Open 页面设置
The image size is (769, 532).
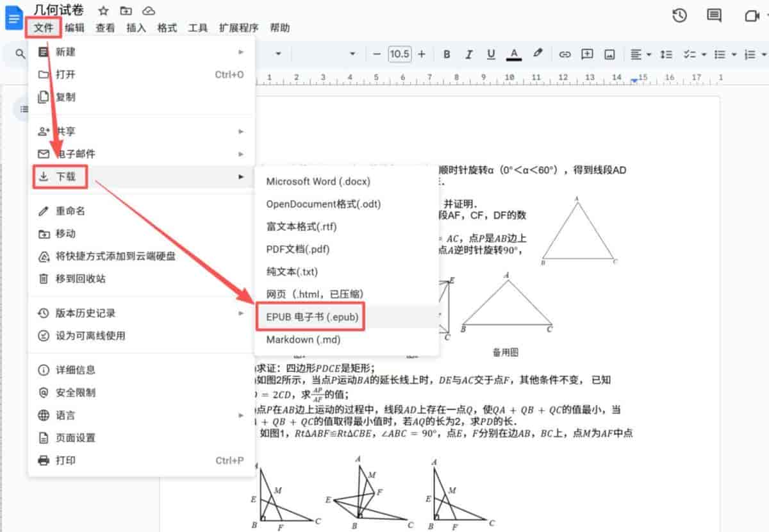pyautogui.click(x=142, y=438)
